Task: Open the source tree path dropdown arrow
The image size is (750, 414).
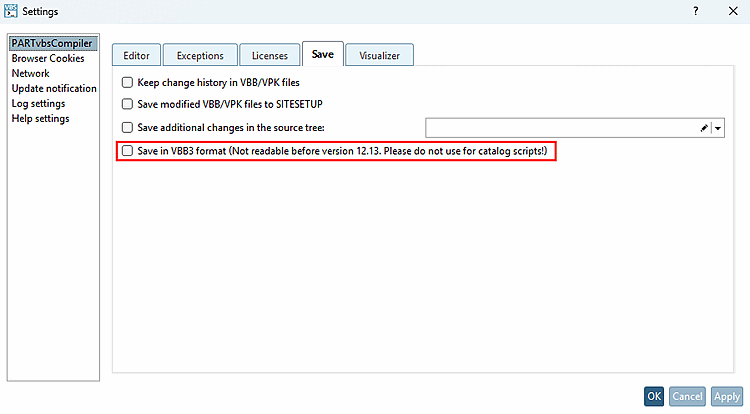Action: [x=718, y=128]
